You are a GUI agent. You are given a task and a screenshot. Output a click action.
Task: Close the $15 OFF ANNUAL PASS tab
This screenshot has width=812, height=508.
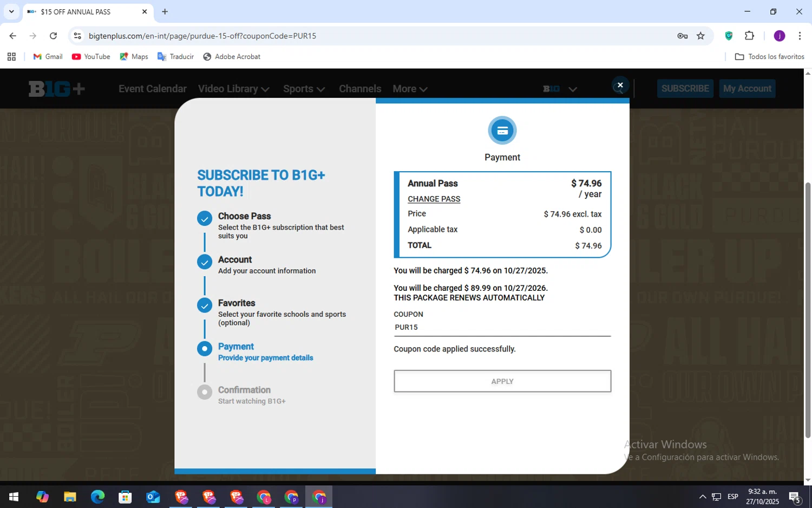pyautogui.click(x=145, y=11)
